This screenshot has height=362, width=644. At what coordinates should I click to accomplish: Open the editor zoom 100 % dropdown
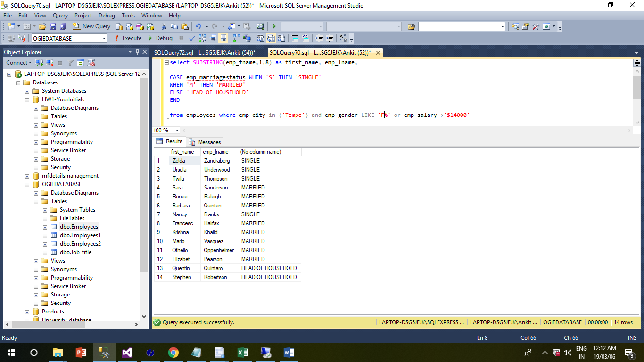177,130
